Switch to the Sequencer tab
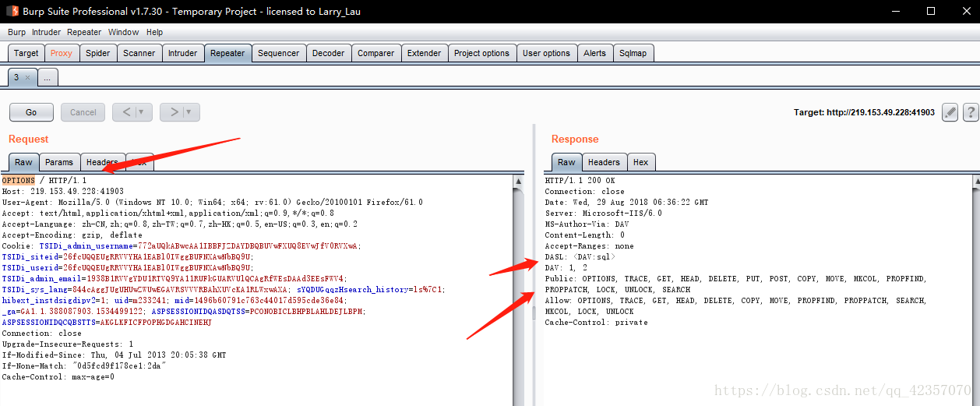Viewport: 980px width, 406px height. tap(278, 53)
